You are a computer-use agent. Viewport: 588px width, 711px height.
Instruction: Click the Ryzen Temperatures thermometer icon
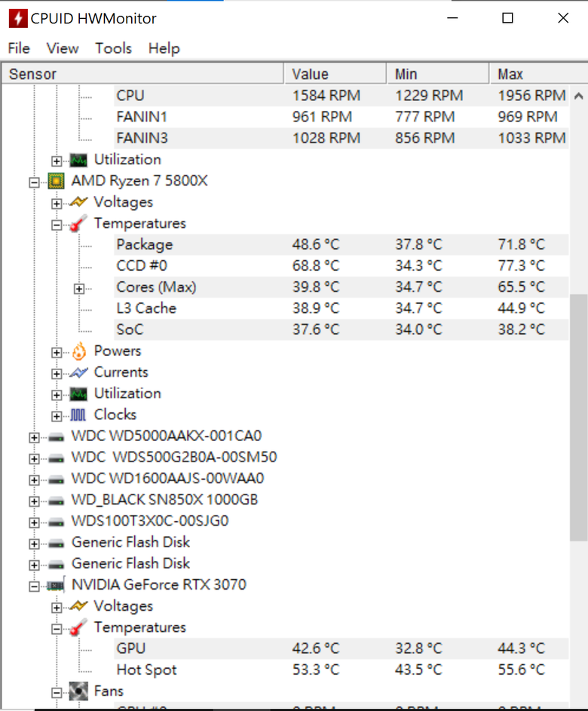(x=78, y=223)
